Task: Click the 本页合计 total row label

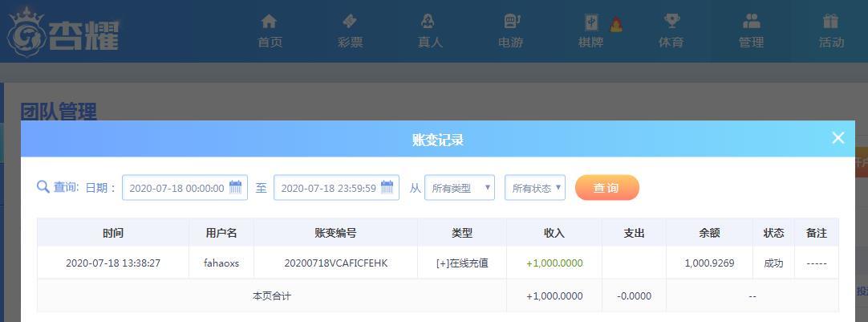Action: [x=271, y=296]
